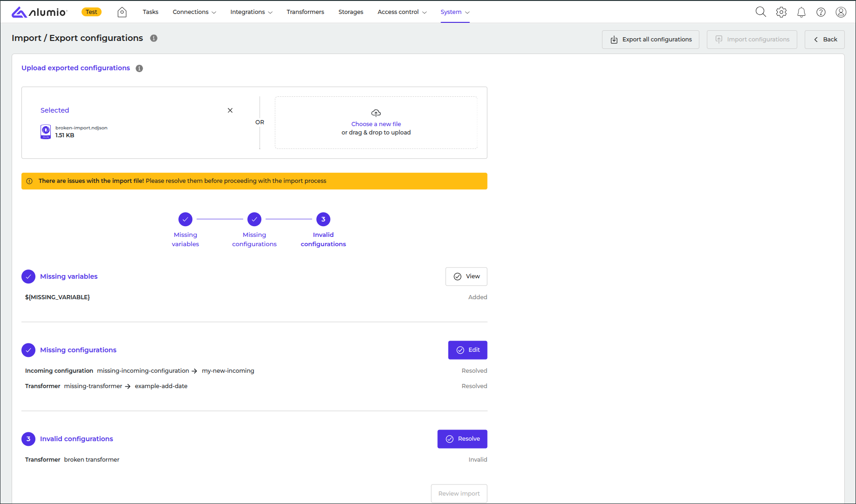Image resolution: width=856 pixels, height=504 pixels.
Task: Jump to step 3 Invalid configurations
Action: click(x=323, y=219)
